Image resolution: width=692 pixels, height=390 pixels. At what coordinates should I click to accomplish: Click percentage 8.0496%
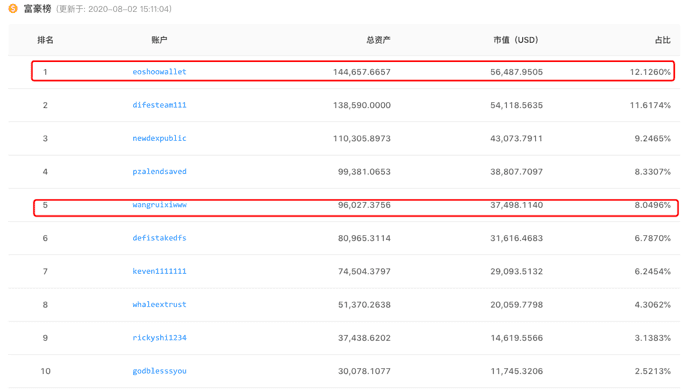(x=653, y=205)
